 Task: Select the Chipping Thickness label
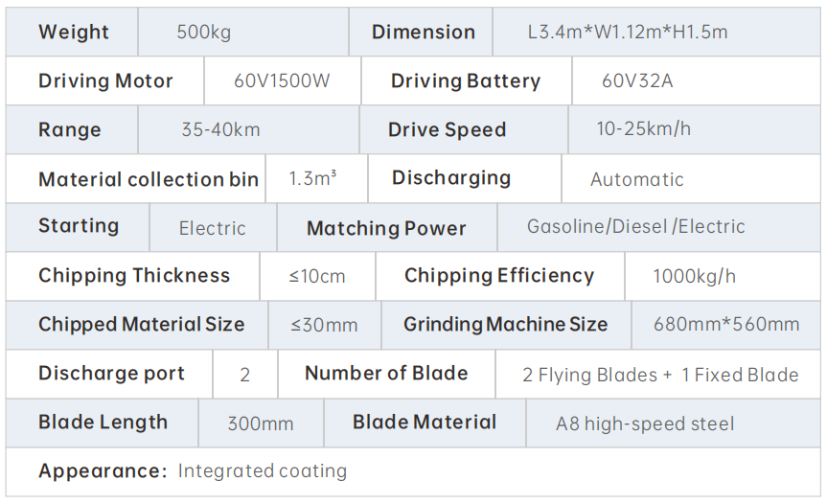[134, 276]
